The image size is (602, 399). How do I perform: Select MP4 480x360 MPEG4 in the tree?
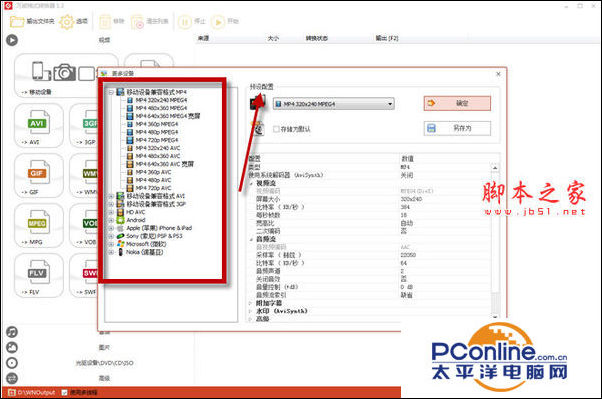coord(161,108)
